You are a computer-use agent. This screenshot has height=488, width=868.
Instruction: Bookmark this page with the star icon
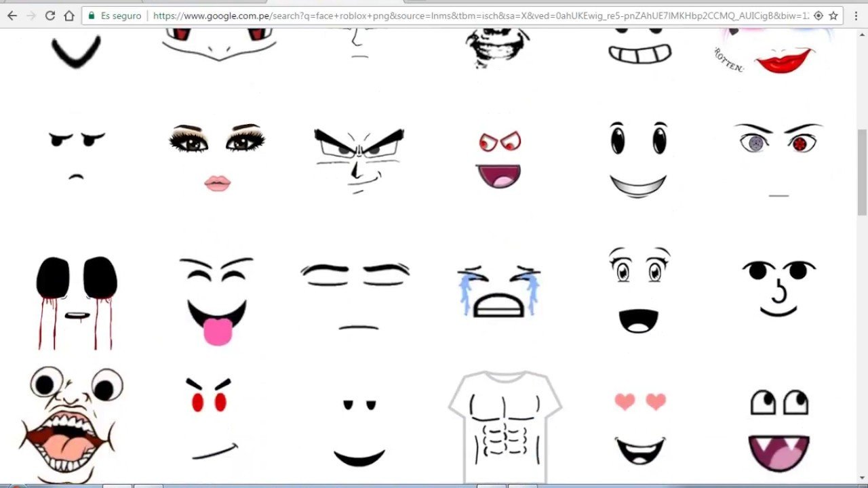[833, 16]
